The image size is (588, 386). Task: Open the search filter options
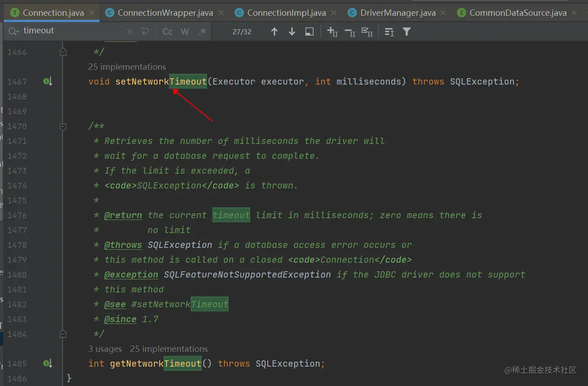click(x=407, y=31)
